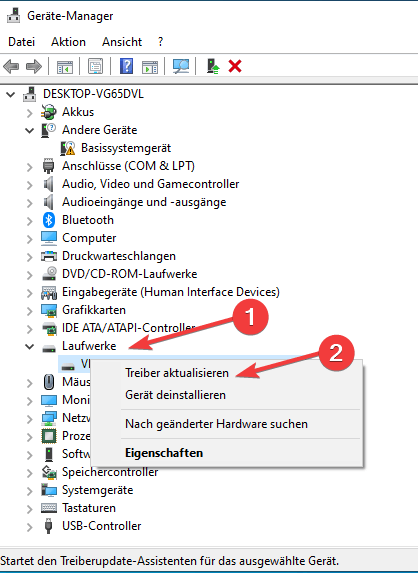Collapse the Laufwerke node
This screenshot has height=573, width=418.
(x=30, y=346)
